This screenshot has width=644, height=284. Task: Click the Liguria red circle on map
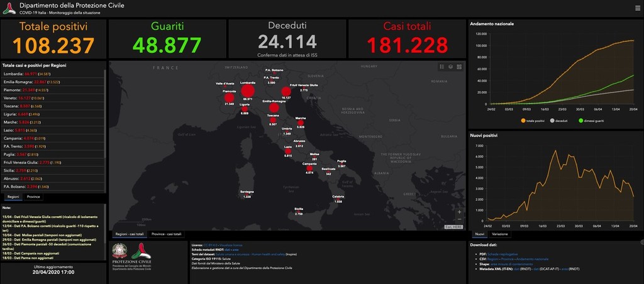[x=245, y=109]
